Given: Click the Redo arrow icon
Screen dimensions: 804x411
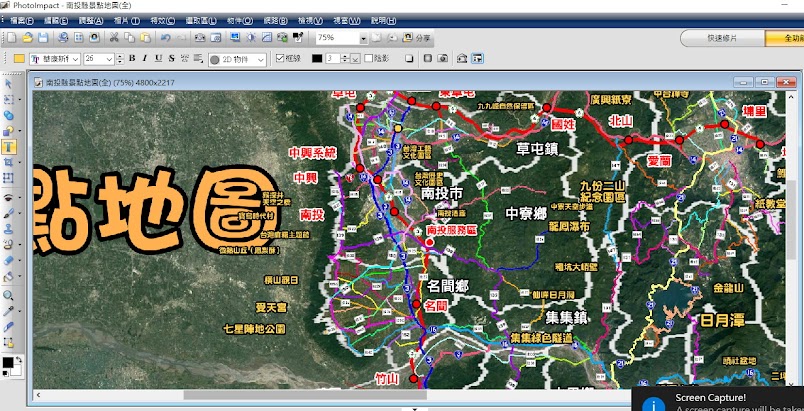Looking at the screenshot, I should (181, 37).
